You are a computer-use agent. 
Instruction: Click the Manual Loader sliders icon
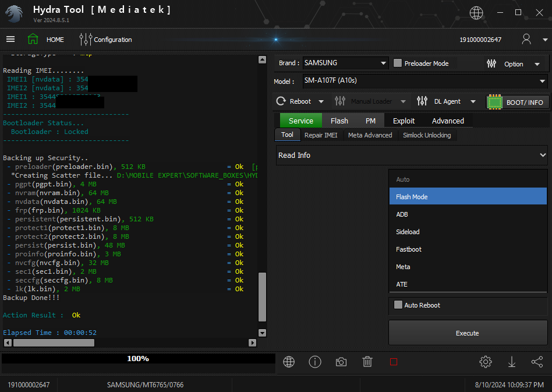(x=340, y=101)
